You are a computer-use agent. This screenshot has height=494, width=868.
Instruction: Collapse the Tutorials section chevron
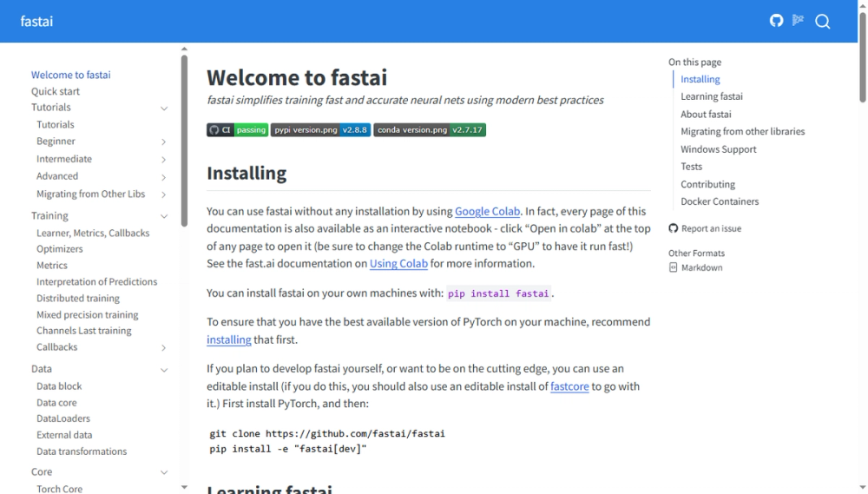pos(164,108)
